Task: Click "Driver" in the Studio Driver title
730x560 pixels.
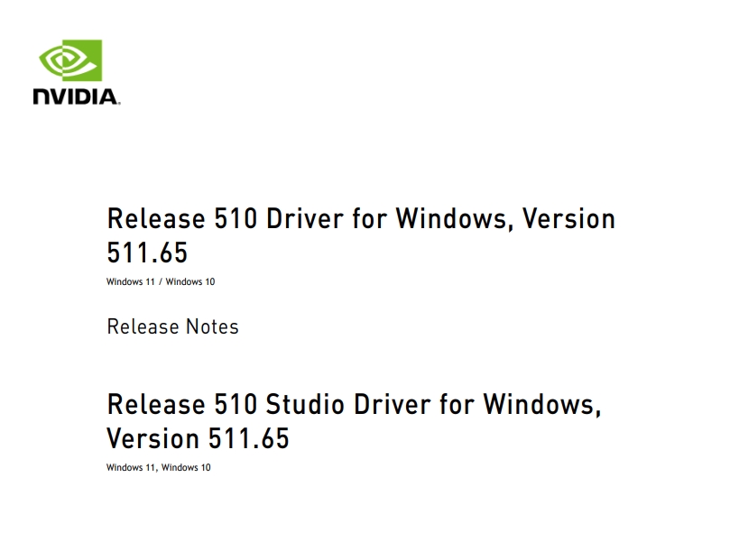Action: coord(392,404)
